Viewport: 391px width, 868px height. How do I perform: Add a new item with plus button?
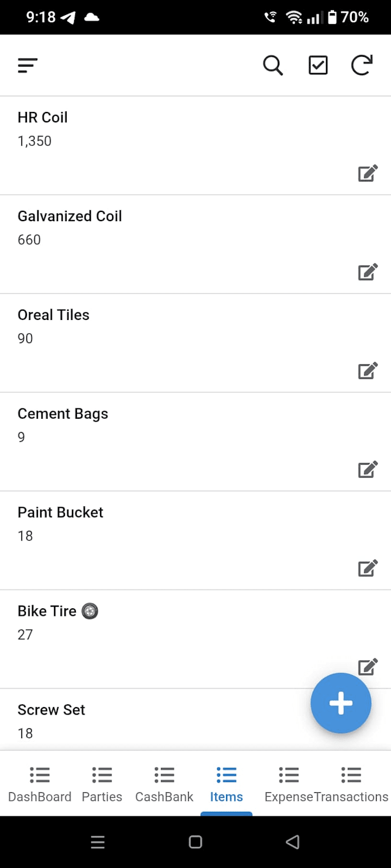341,703
